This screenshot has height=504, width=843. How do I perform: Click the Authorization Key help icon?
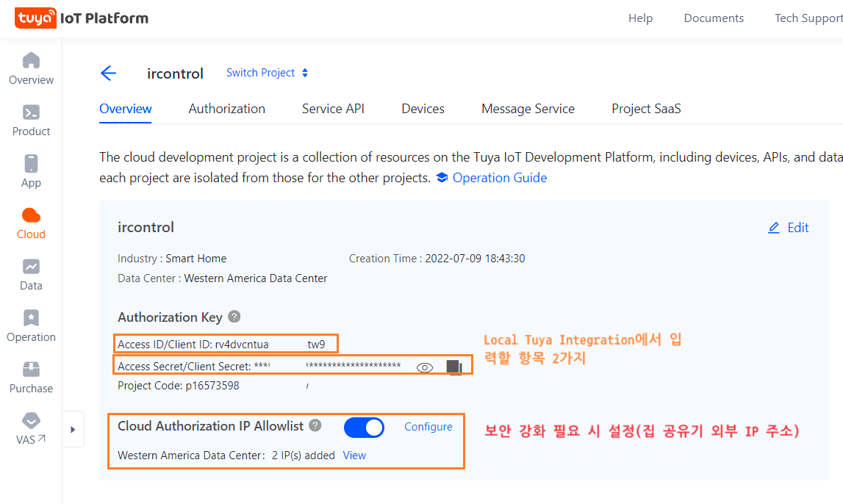point(234,317)
